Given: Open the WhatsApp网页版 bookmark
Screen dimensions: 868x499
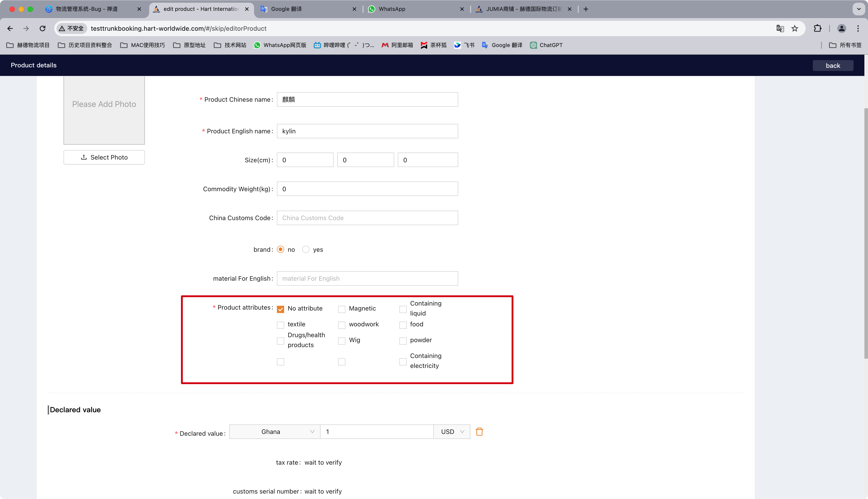Looking at the screenshot, I should click(280, 45).
